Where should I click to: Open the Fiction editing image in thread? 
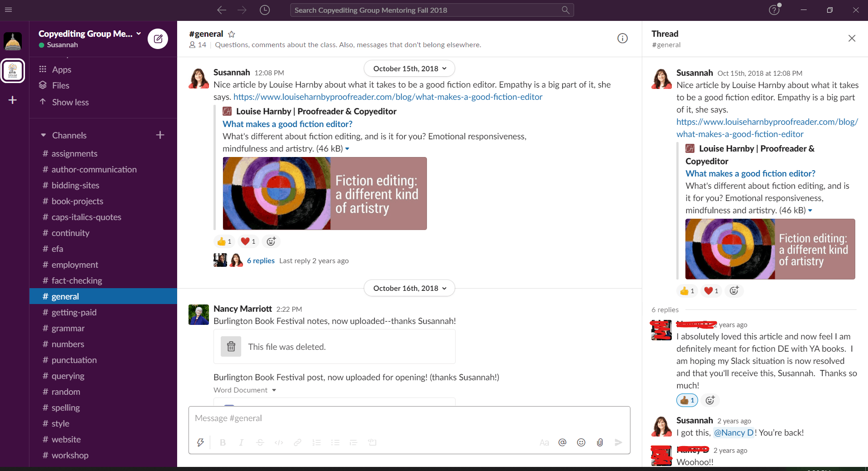click(770, 249)
